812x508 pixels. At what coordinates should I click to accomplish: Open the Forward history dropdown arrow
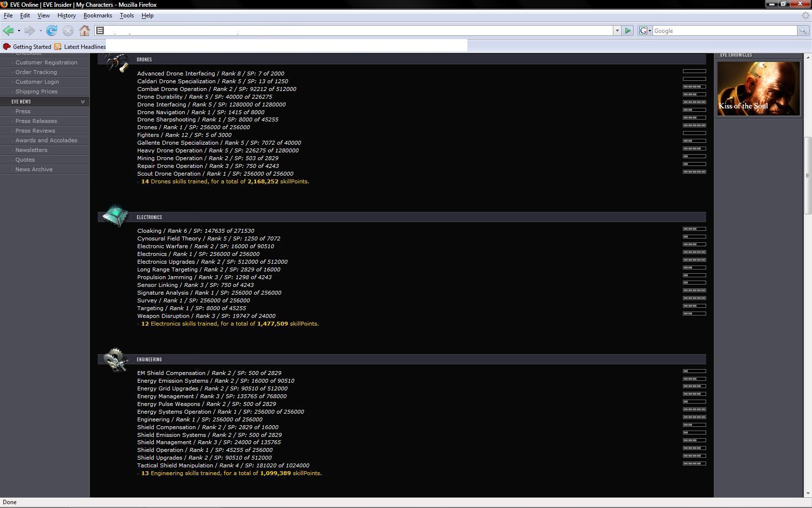[41, 31]
